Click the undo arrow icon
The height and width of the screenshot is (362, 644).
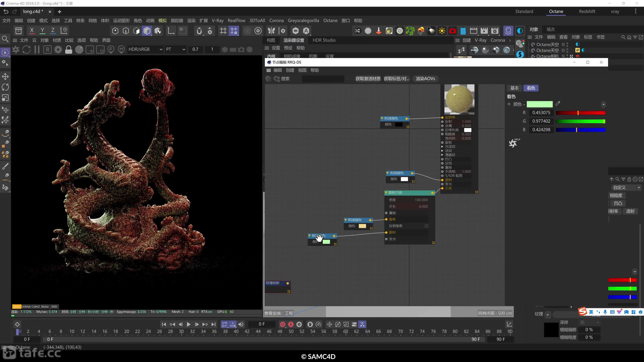click(6, 11)
